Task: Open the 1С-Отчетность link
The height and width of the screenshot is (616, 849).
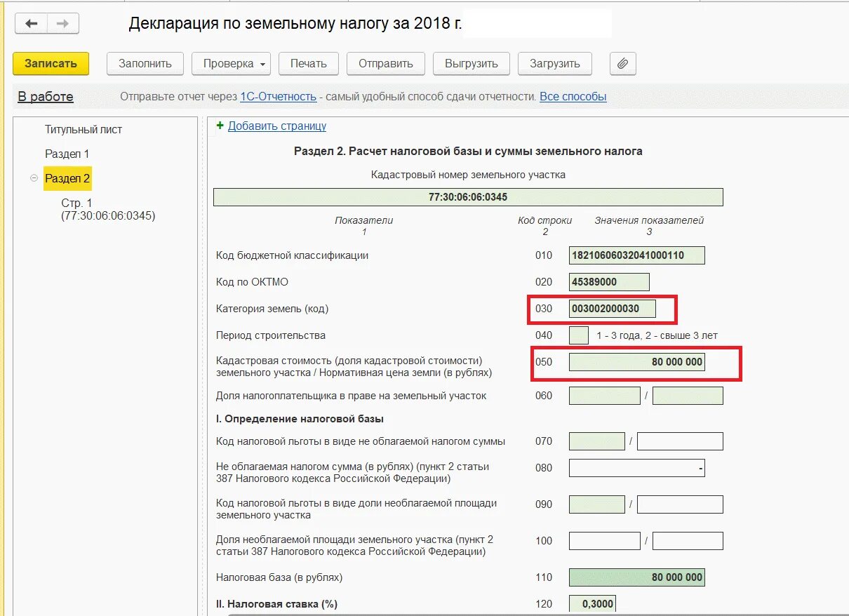Action: click(x=278, y=97)
